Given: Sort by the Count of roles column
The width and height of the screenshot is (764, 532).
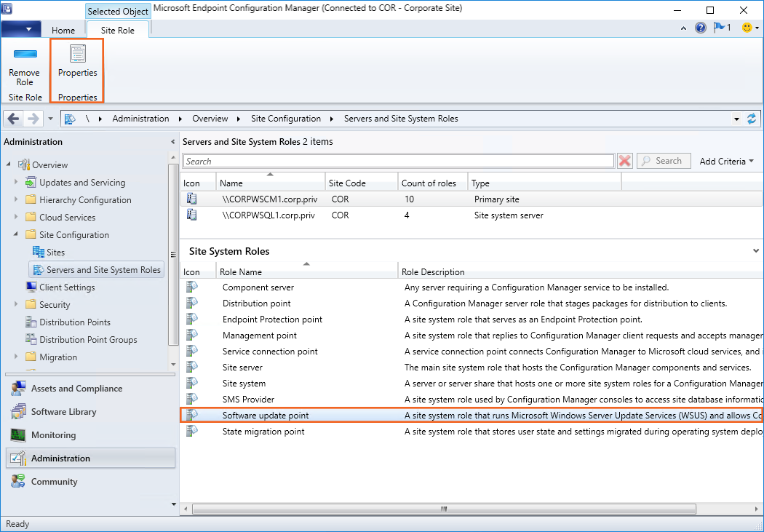Looking at the screenshot, I should tap(429, 183).
